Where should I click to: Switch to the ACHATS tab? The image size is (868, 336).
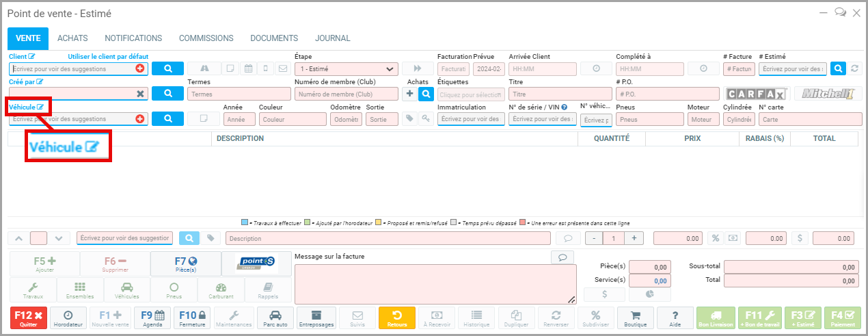(72, 38)
